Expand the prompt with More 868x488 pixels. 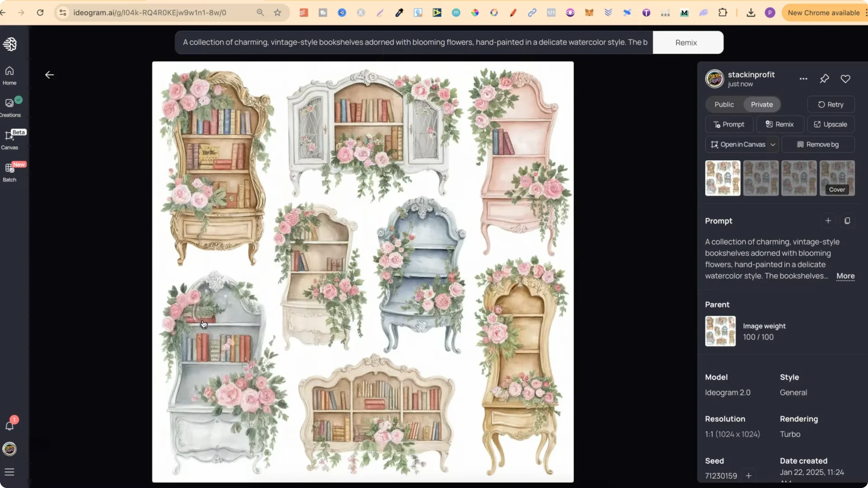point(845,276)
